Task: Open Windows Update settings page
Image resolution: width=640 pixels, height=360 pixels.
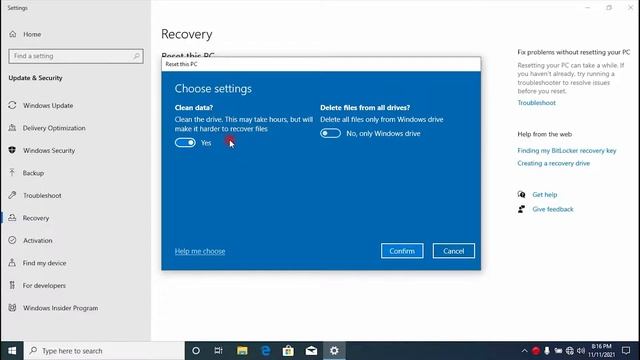Action: pos(48,105)
